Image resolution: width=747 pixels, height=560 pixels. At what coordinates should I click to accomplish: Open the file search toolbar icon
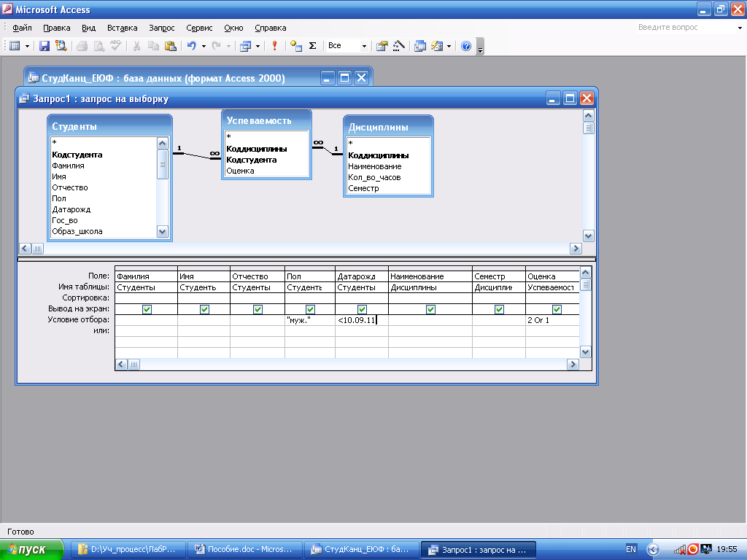click(61, 46)
